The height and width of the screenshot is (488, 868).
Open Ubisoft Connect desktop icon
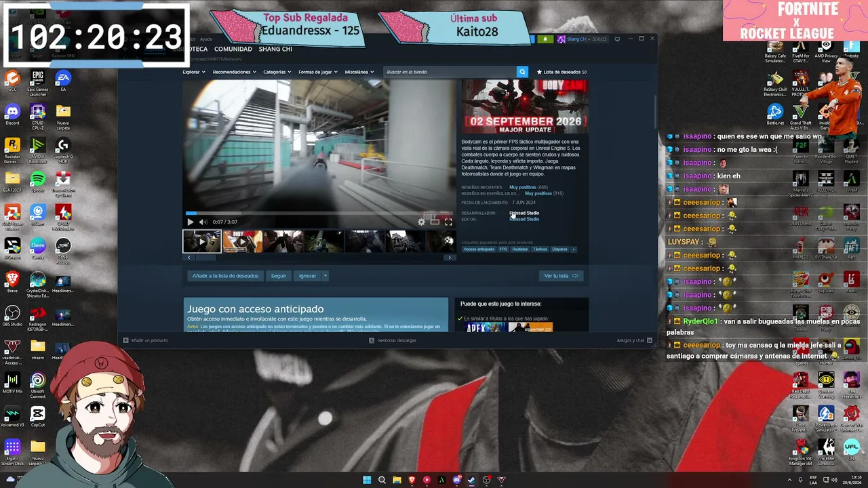pos(38,385)
